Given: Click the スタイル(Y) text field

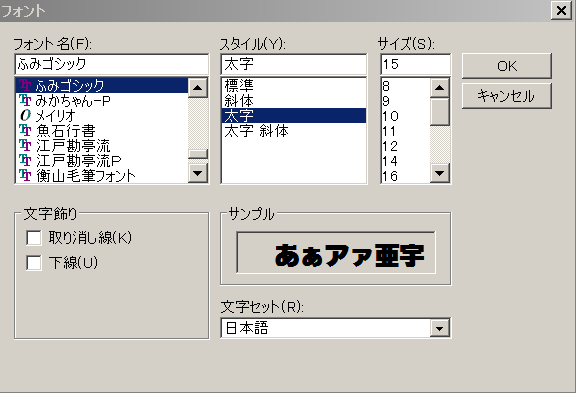Looking at the screenshot, I should coord(294,64).
